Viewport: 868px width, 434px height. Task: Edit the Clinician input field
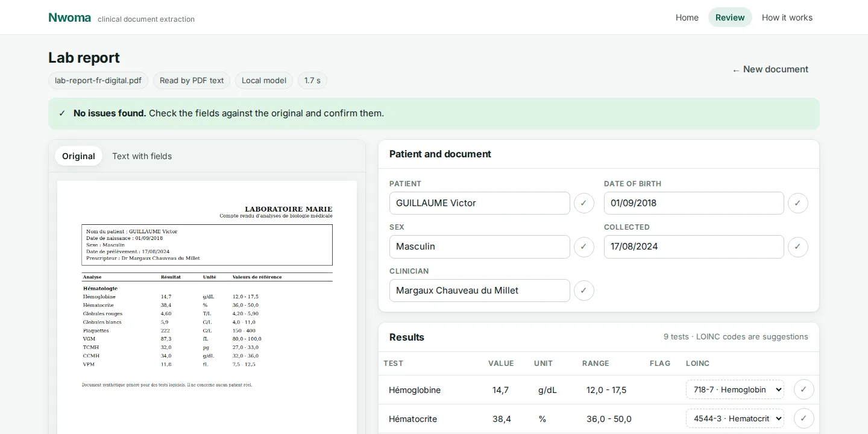point(480,291)
